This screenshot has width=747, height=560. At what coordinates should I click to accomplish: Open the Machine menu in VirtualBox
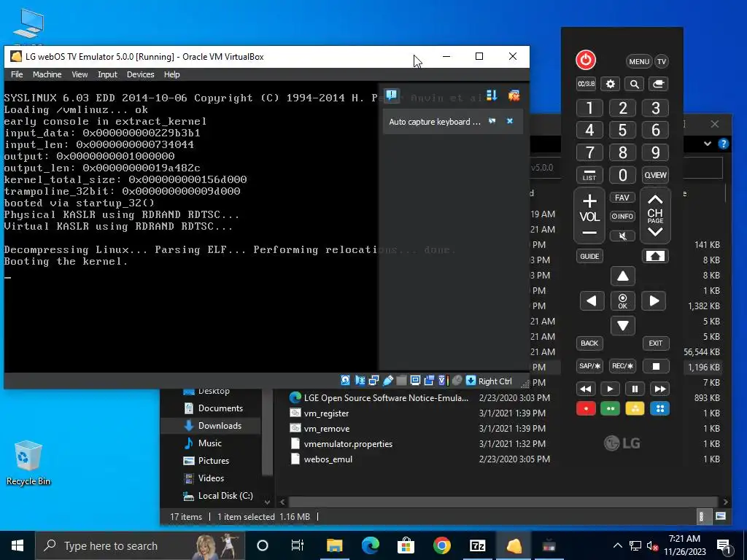pos(47,74)
